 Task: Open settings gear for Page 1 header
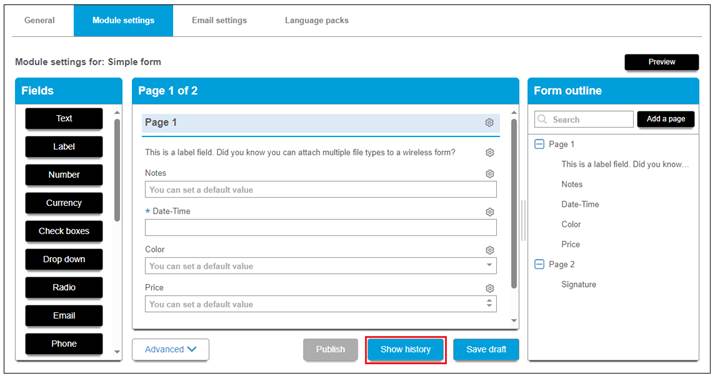(489, 123)
